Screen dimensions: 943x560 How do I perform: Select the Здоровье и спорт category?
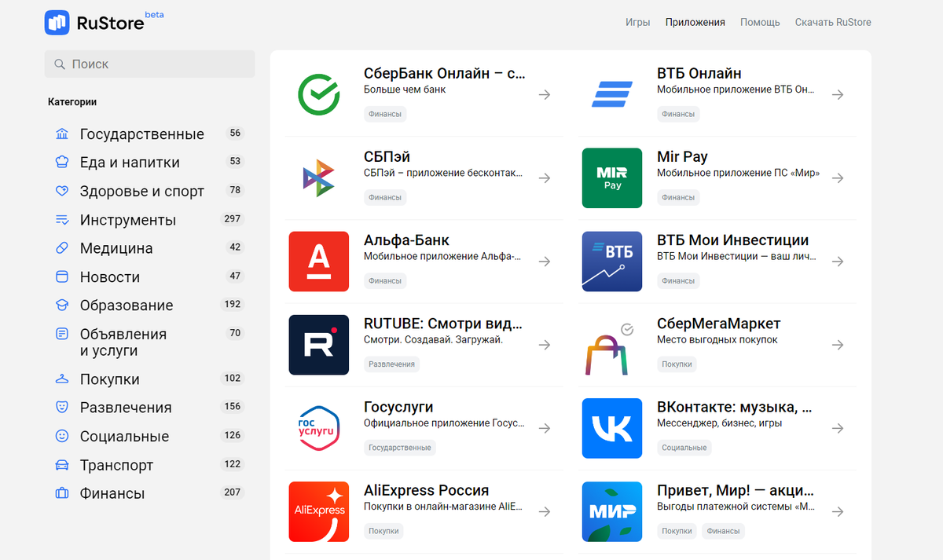pos(149,192)
